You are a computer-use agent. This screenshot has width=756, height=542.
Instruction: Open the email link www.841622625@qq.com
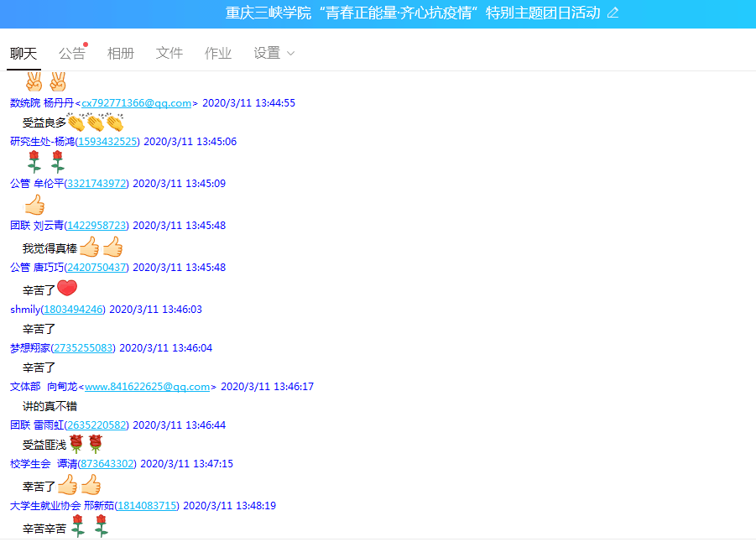(147, 387)
